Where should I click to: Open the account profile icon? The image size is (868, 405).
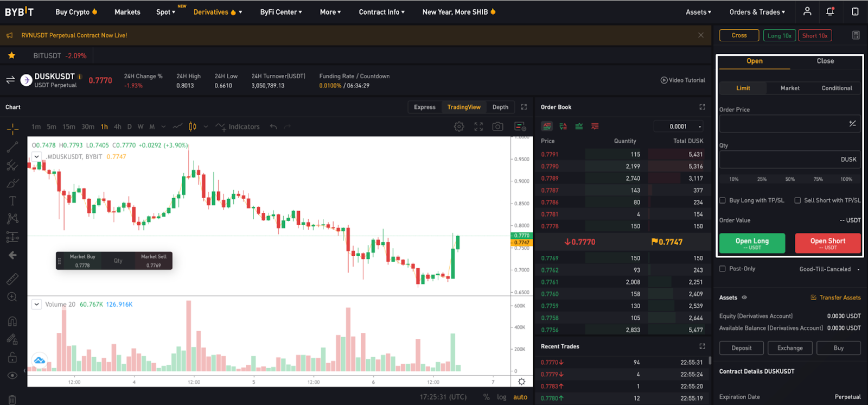tap(807, 11)
